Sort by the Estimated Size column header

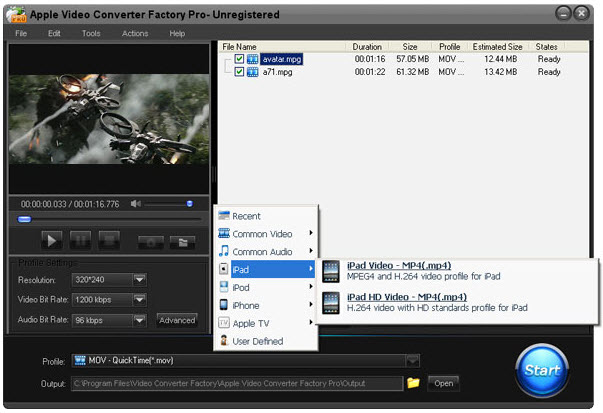point(498,47)
